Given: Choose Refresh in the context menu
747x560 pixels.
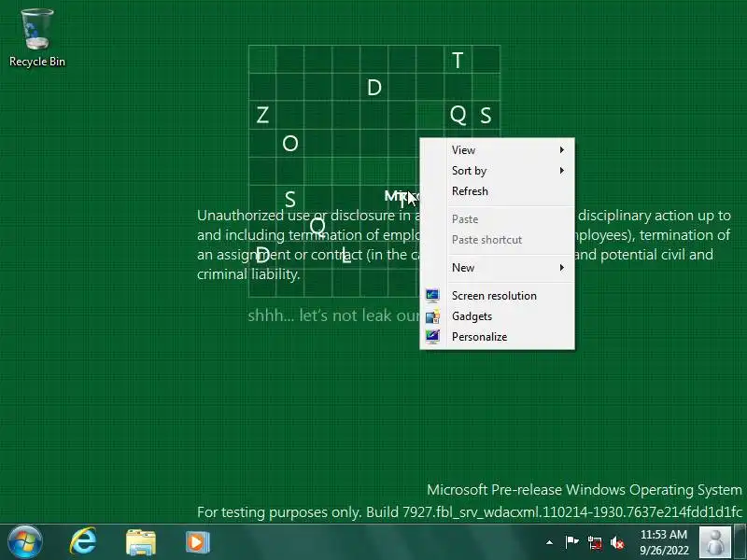Looking at the screenshot, I should click(x=498, y=191).
